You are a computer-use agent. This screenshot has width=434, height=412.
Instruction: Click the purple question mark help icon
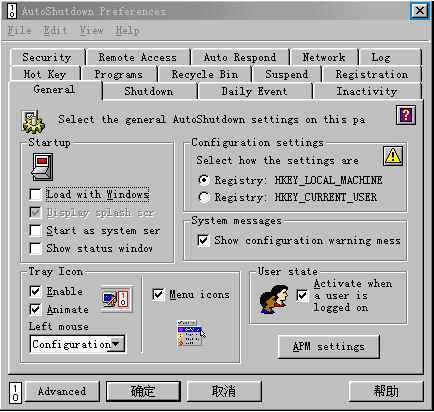406,115
